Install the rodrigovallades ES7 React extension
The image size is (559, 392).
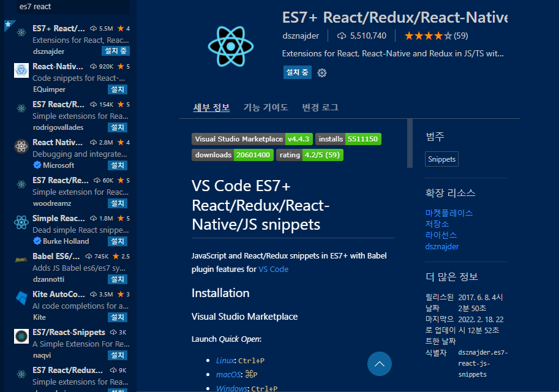118,127
